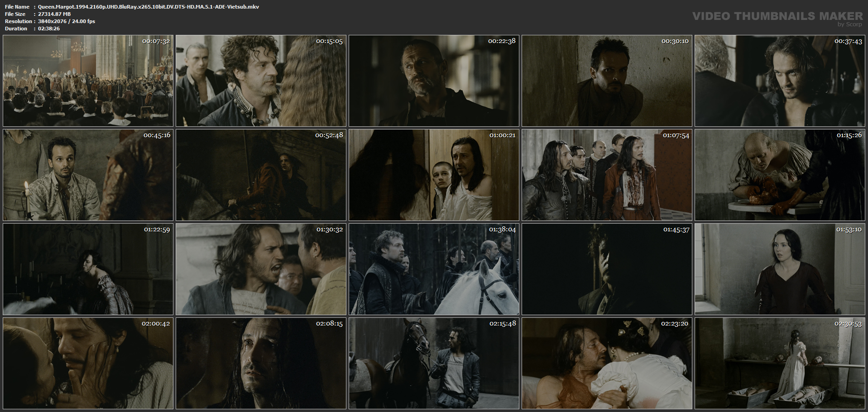Pick the frame stamped 01:30:32
868x412 pixels.
tap(261, 269)
